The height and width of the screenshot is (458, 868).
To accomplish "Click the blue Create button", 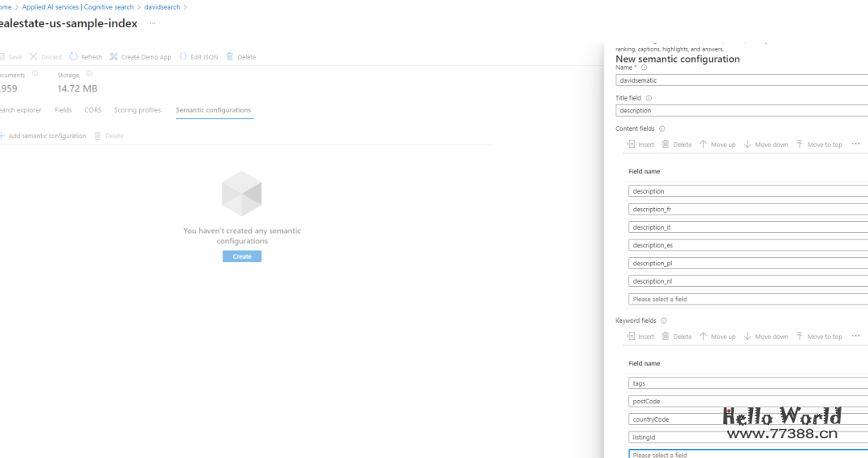I will [242, 256].
